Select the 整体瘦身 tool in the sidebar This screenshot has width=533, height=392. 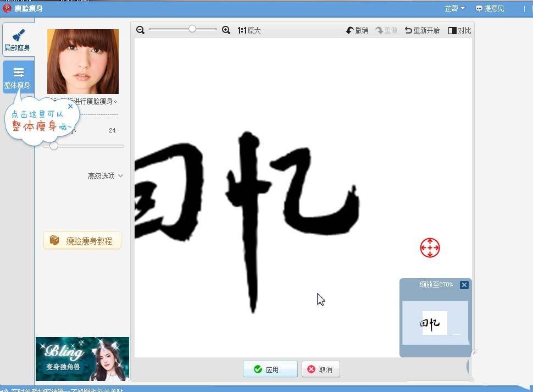point(18,76)
